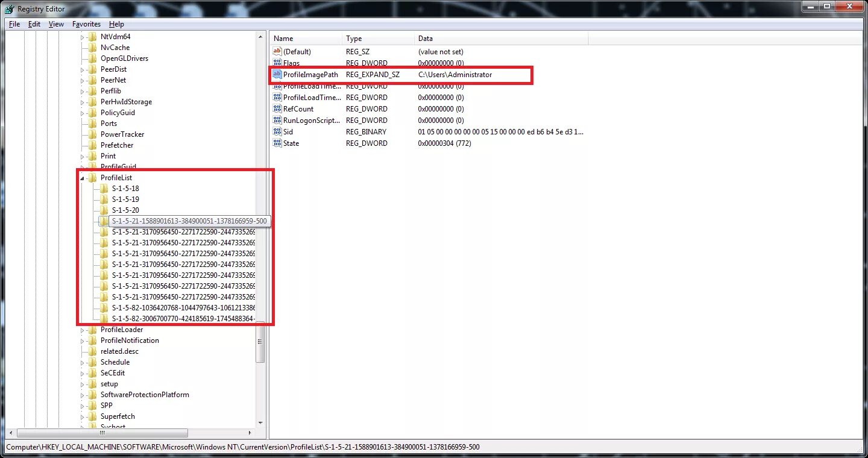This screenshot has width=868, height=458.
Task: Open the Favorites menu
Action: (86, 24)
